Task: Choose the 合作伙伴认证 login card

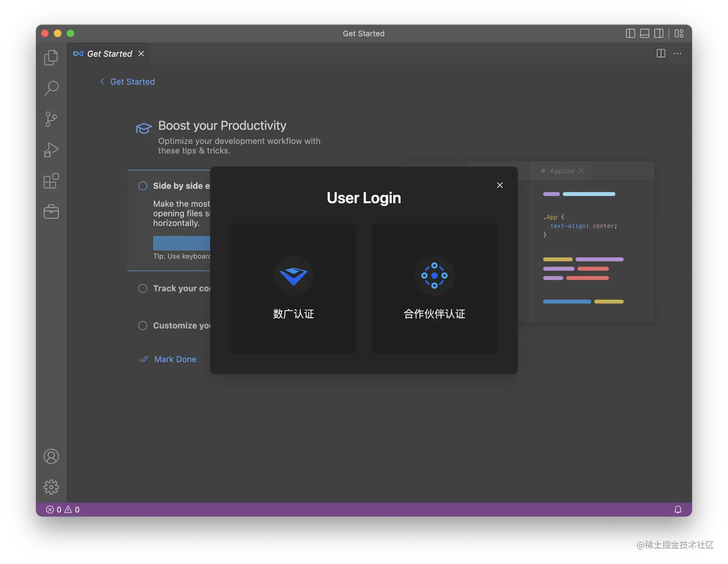Action: (x=434, y=289)
